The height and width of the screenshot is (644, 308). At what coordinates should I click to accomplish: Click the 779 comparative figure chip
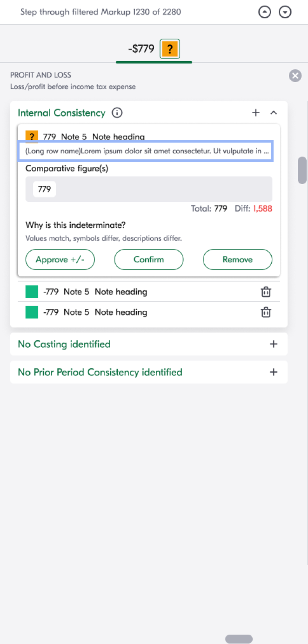coord(45,189)
